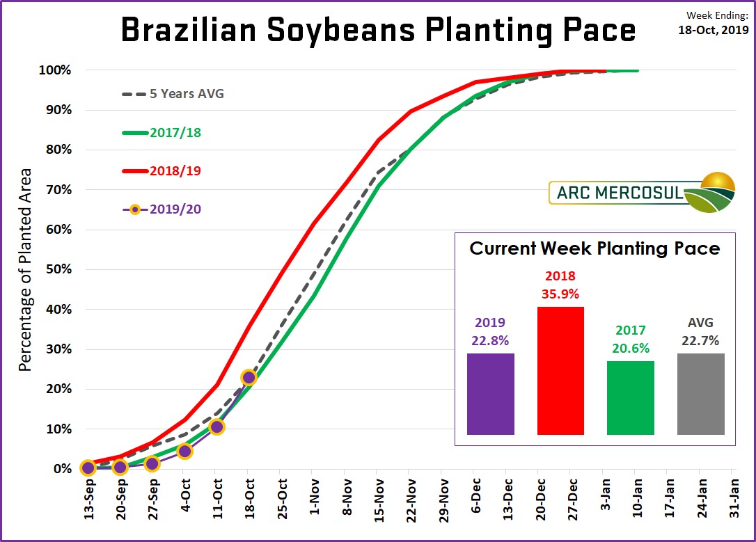Viewport: 756px width, 542px height.
Task: Click the Current Week Planting Pace heading
Action: pyautogui.click(x=594, y=248)
